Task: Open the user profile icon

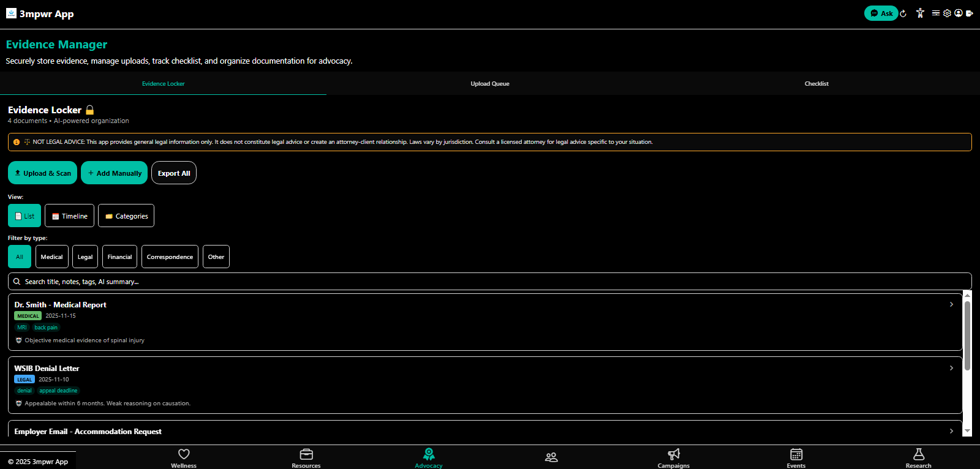Action: pyautogui.click(x=958, y=13)
